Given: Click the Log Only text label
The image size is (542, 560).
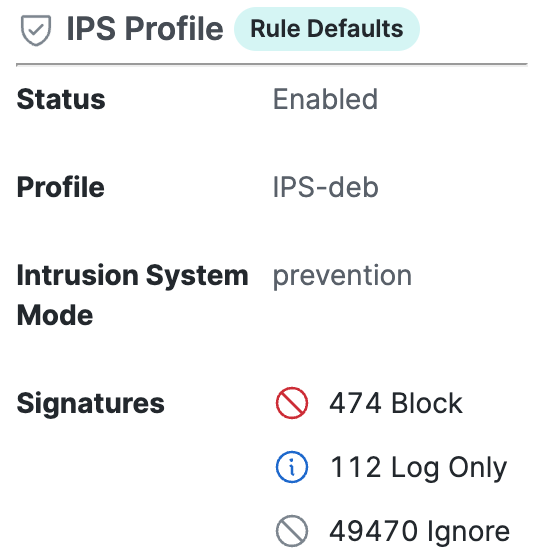Looking at the screenshot, I should (449, 468).
